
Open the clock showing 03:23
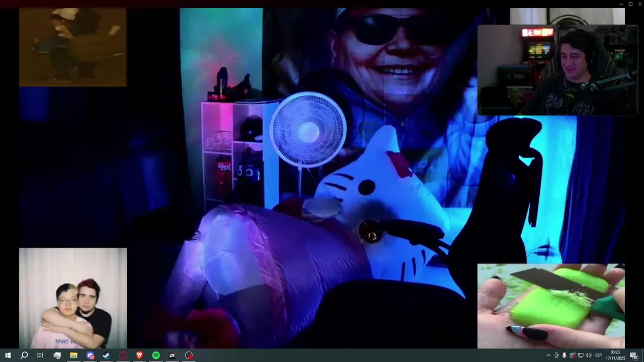pyautogui.click(x=615, y=355)
